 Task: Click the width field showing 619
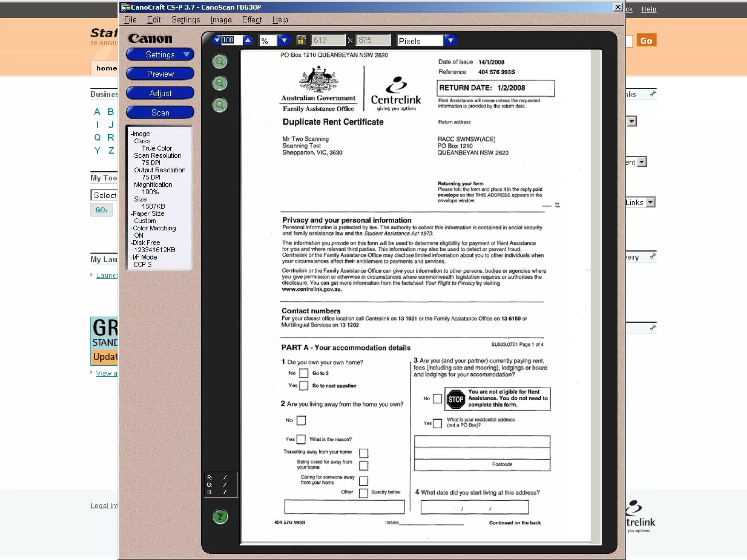click(x=328, y=40)
